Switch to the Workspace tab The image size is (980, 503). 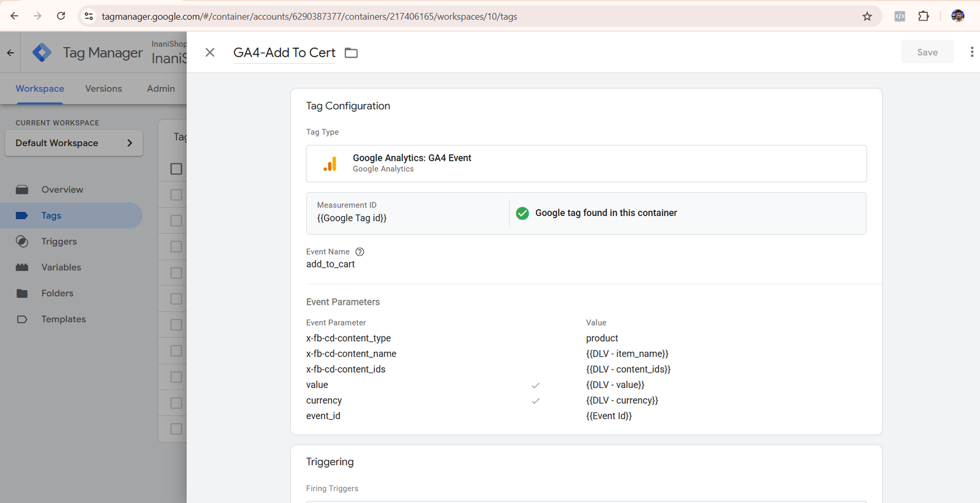click(x=40, y=89)
